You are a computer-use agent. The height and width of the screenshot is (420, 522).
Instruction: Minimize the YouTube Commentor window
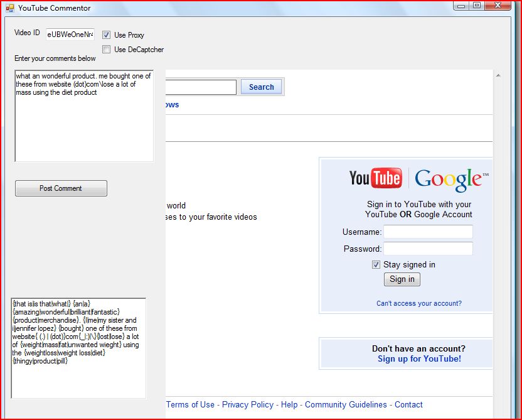461,6
